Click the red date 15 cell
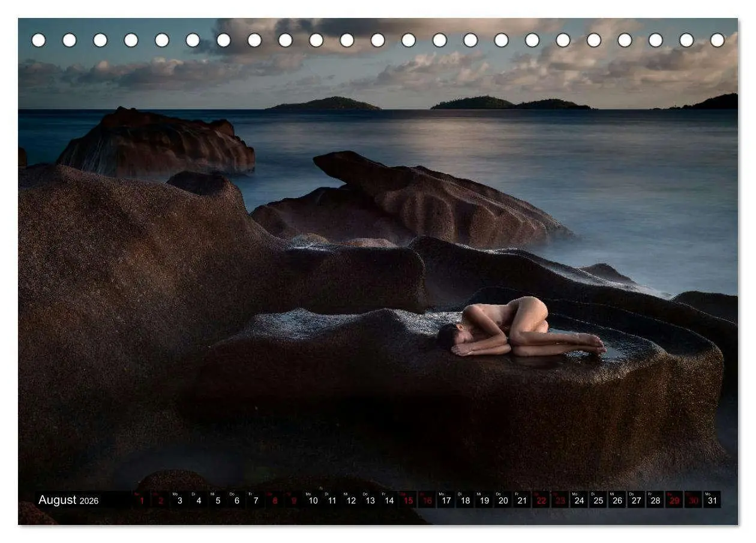This screenshot has height=543, width=756. click(x=408, y=499)
